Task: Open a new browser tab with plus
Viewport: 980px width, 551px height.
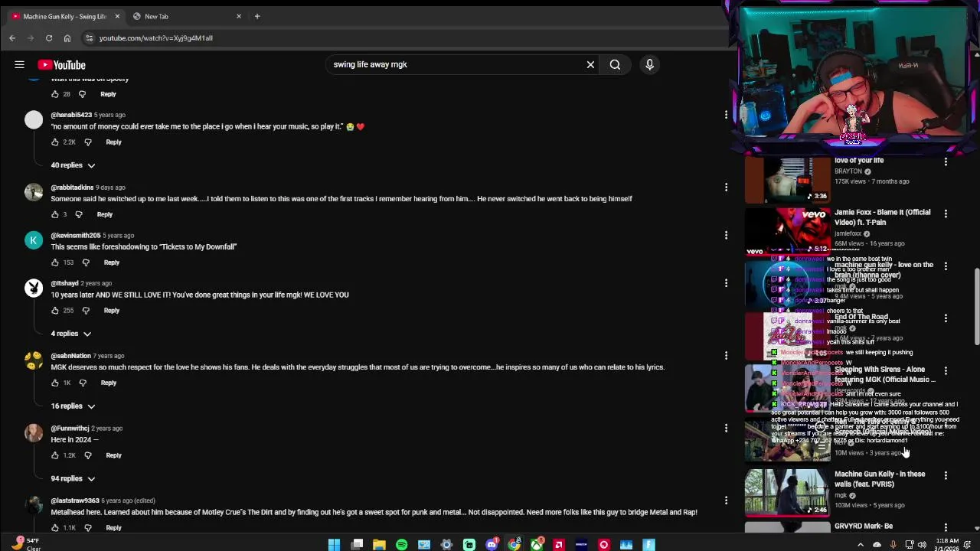Action: [257, 16]
